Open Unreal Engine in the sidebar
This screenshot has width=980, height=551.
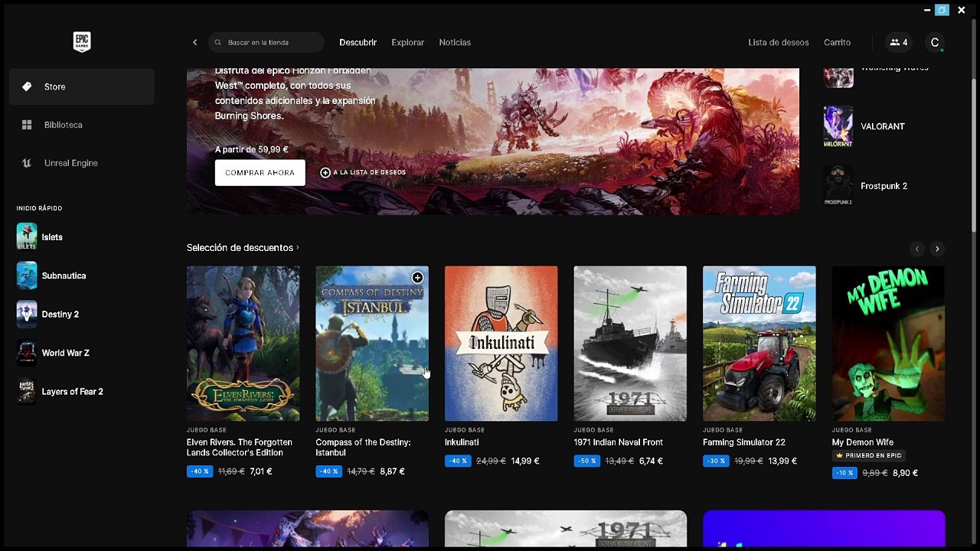82,163
